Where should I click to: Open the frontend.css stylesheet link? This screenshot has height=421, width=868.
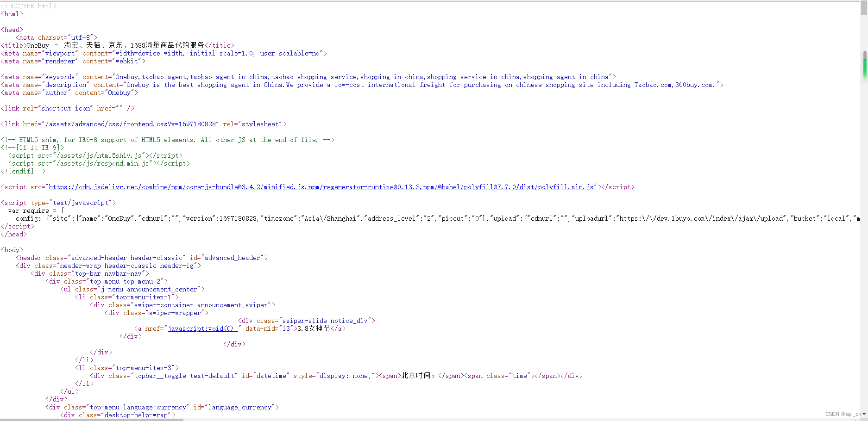(x=130, y=124)
